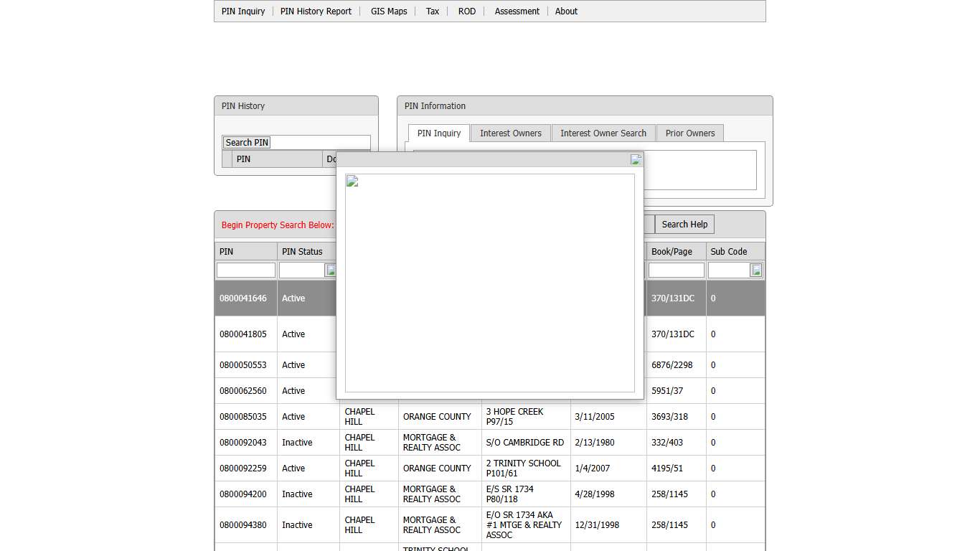This screenshot has width=980, height=551.
Task: Switch to the Interest Owners tab
Action: point(511,133)
